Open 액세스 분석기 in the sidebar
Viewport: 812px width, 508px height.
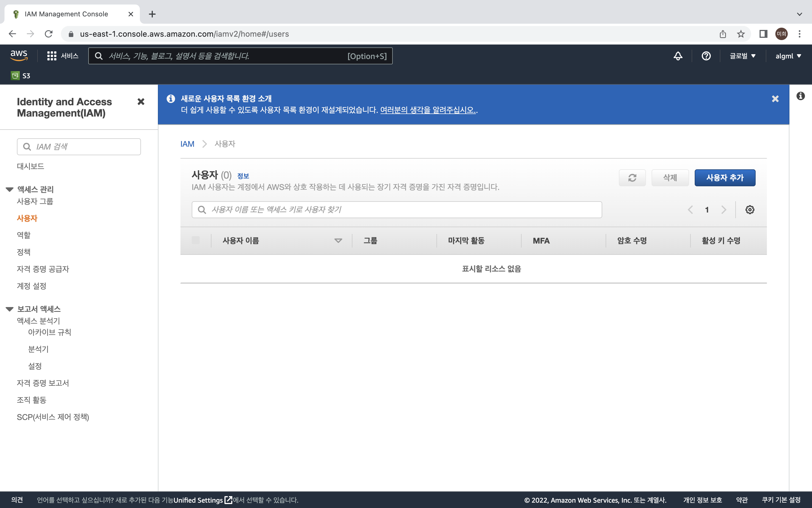[x=38, y=321]
